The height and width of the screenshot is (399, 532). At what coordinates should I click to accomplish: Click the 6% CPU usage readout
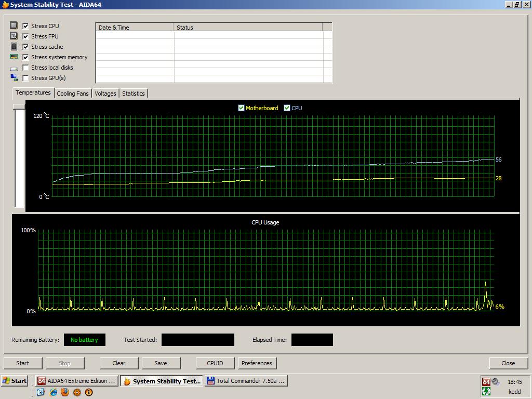(x=500, y=307)
